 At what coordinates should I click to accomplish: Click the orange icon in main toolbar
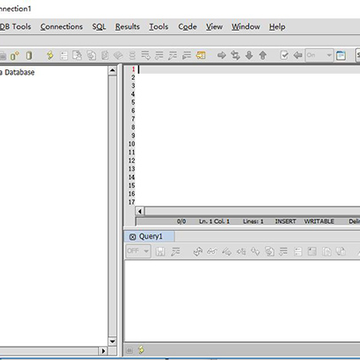(201, 55)
